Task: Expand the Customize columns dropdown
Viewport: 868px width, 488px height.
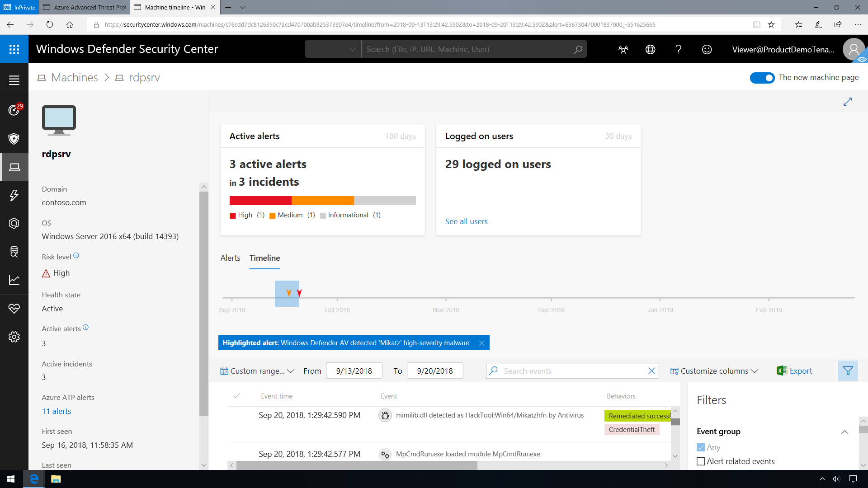Action: click(713, 371)
